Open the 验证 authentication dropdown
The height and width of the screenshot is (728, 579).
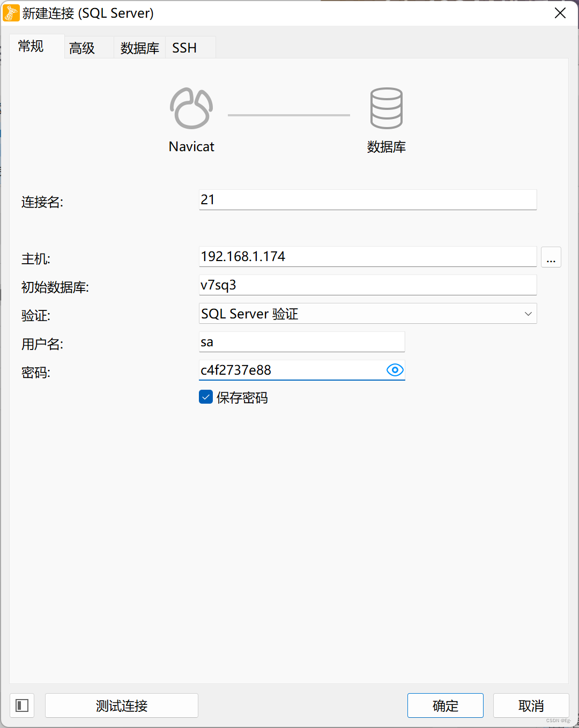[x=368, y=314]
